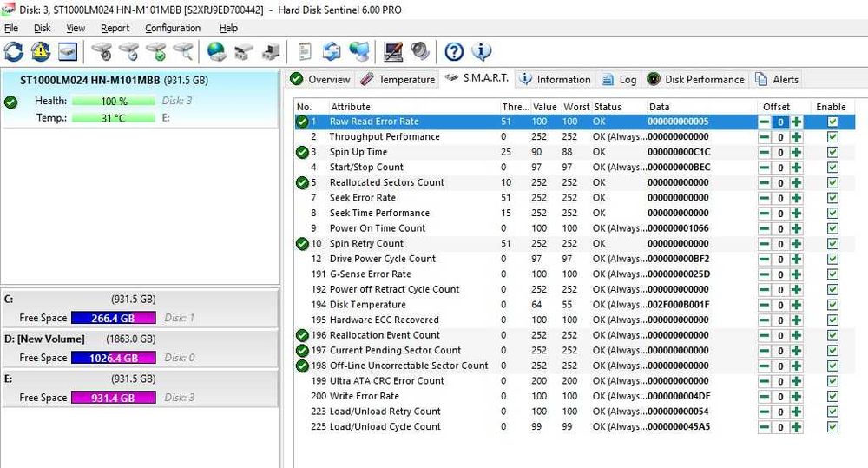The image size is (868, 468).
Task: Click the disk with green checkmark icon
Action: tap(156, 51)
